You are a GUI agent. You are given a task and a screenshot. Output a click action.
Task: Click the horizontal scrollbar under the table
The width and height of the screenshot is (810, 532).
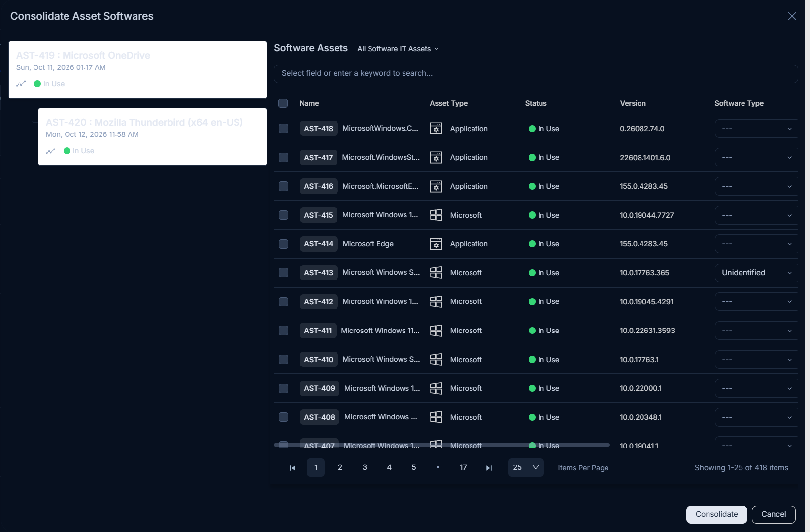coord(442,445)
